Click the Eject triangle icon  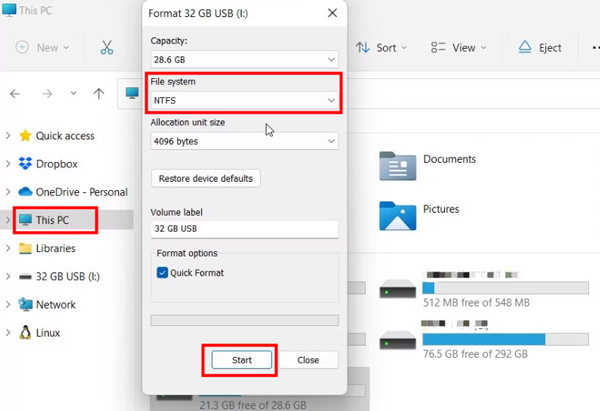coord(525,47)
